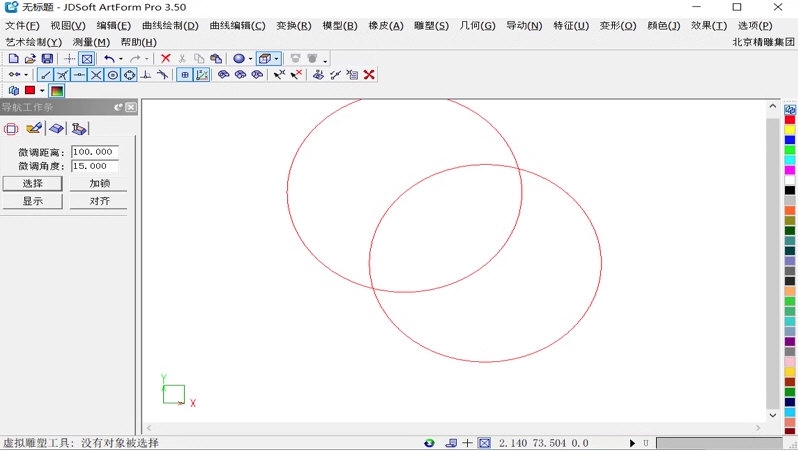The width and height of the screenshot is (798, 451).
Task: Toggle intersection snap X icon
Action: (x=96, y=75)
